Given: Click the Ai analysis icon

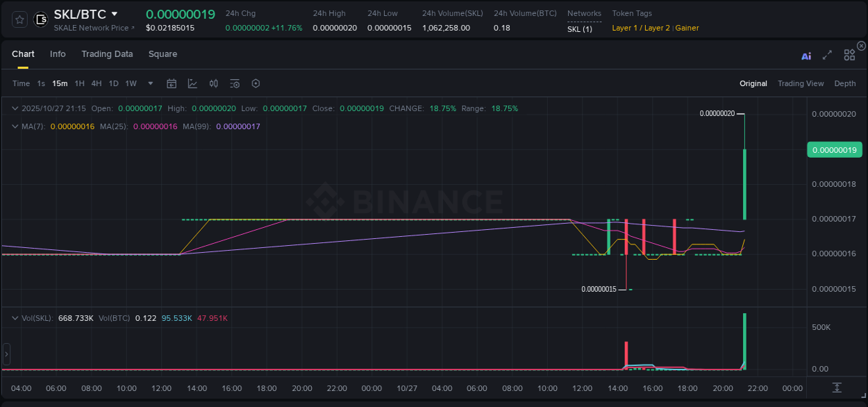Looking at the screenshot, I should (x=806, y=55).
